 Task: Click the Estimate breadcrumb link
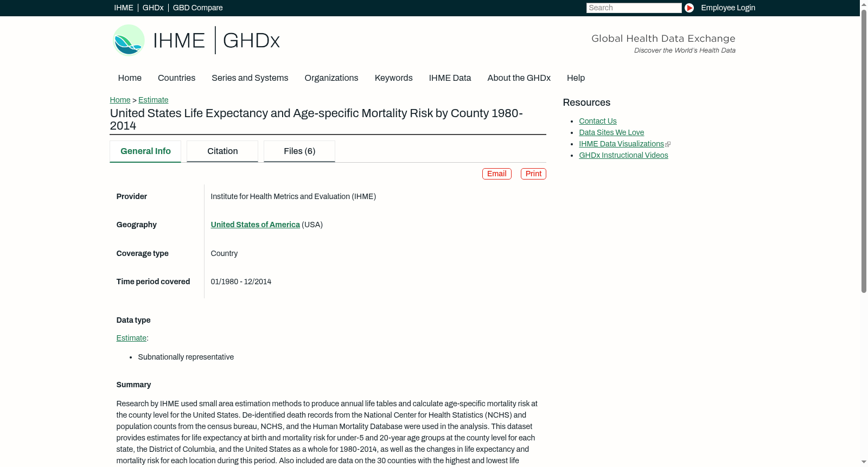153,100
